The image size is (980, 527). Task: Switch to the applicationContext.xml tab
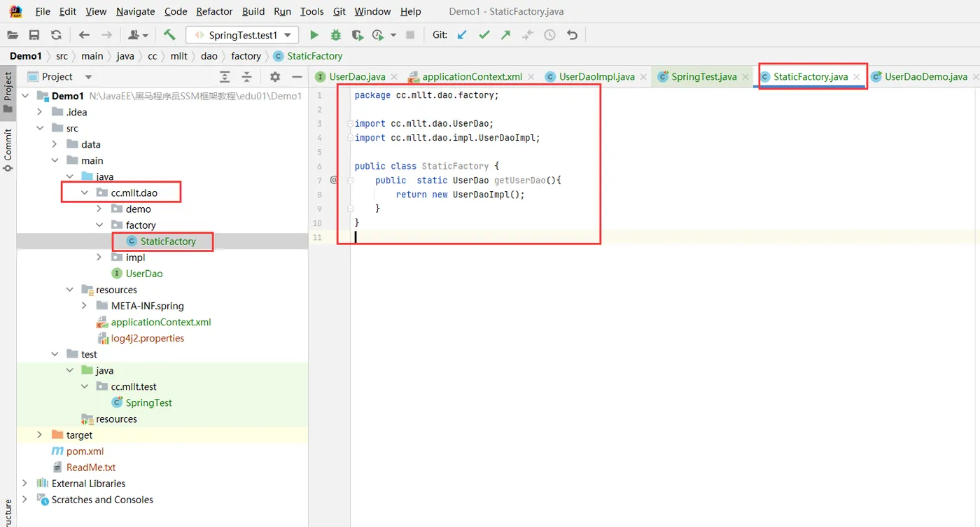click(x=472, y=77)
